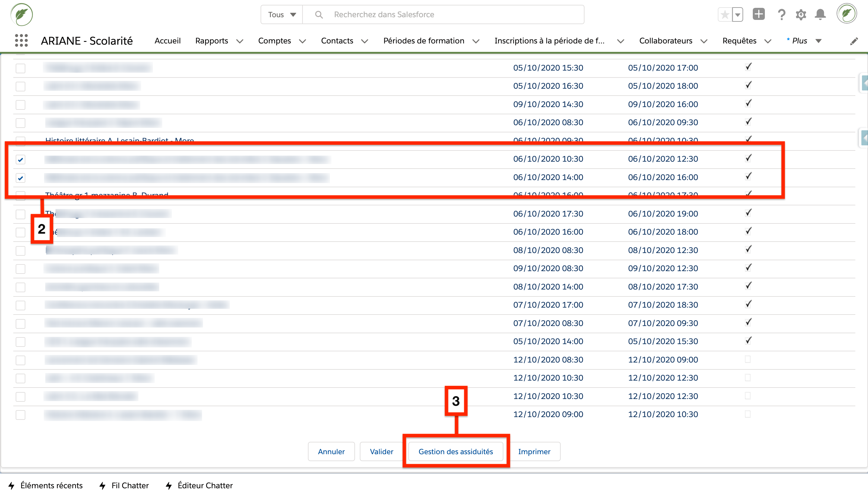
Task: Open user profile avatar at top right
Action: [846, 14]
